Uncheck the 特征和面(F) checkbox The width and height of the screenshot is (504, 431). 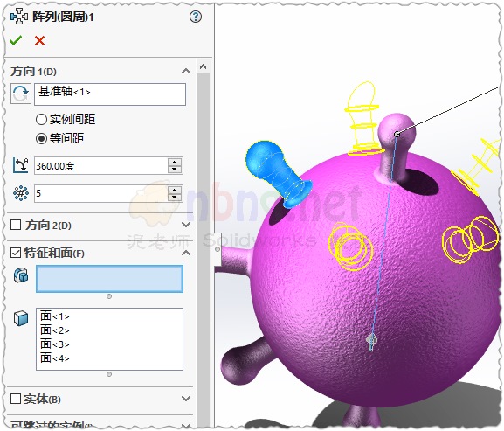coord(16,253)
